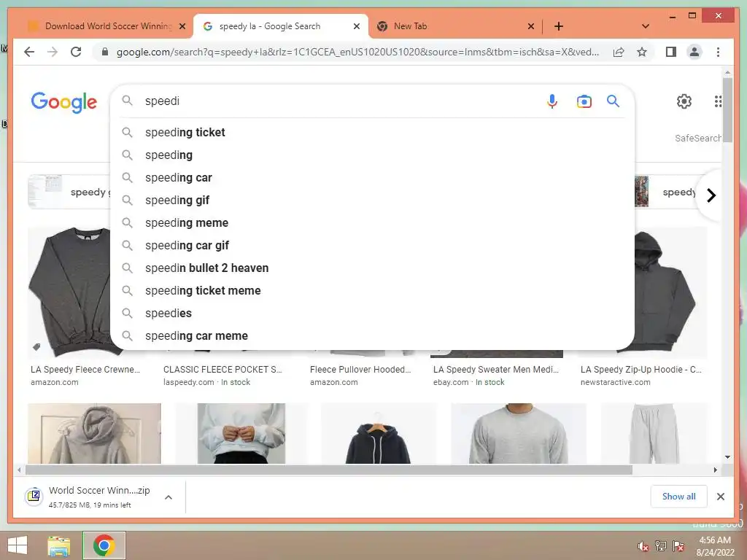Close the Download World Soccer tab
747x560 pixels.
coord(182,26)
